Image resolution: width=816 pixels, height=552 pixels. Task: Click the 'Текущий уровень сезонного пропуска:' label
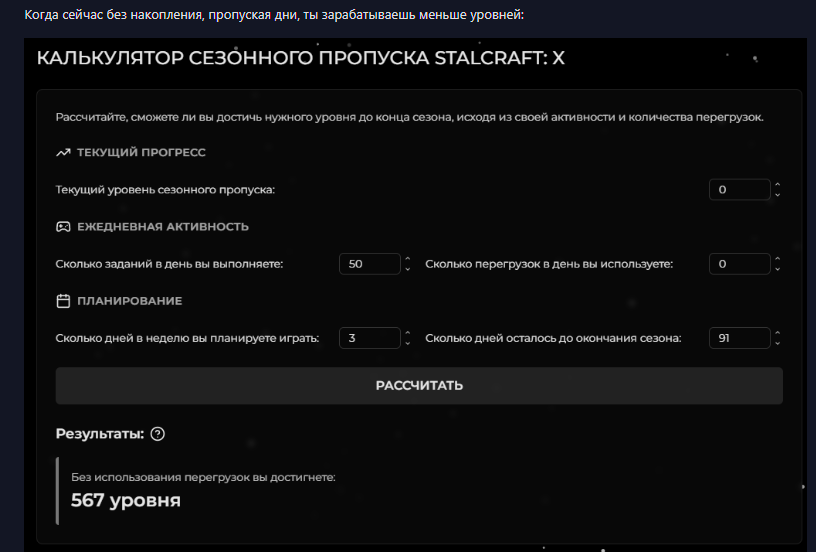165,189
